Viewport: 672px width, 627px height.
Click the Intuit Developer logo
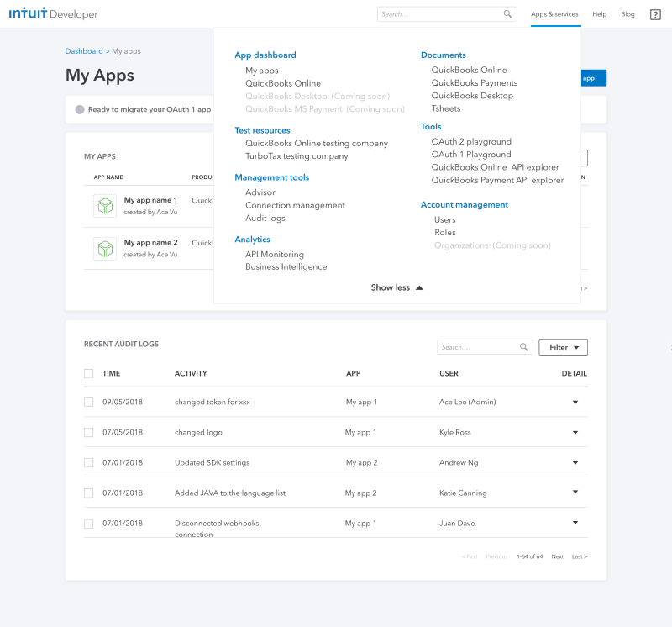tap(54, 13)
